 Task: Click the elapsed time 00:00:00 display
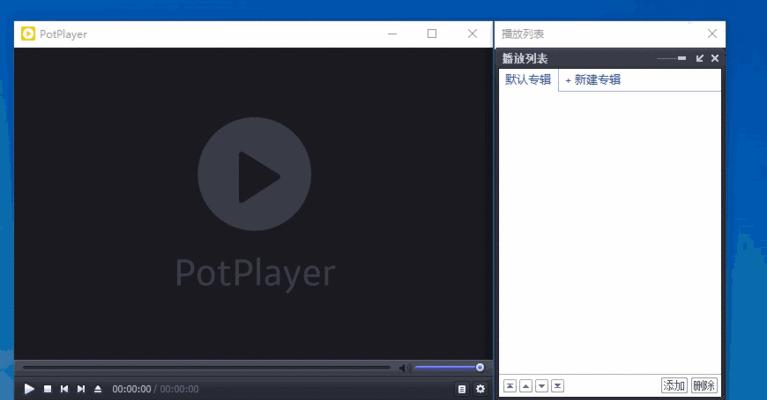point(132,389)
